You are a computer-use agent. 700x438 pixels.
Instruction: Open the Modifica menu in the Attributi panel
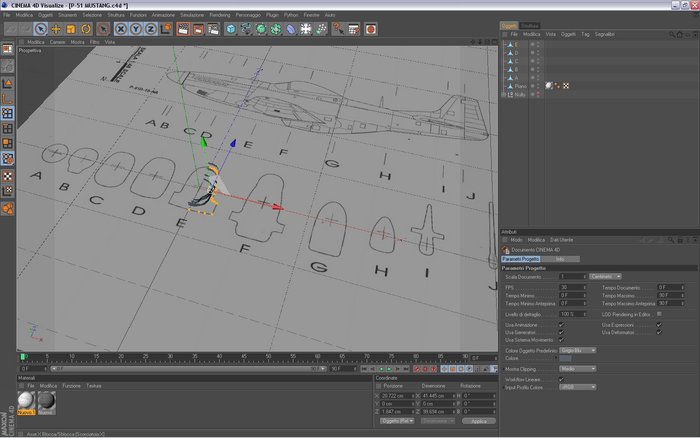536,240
